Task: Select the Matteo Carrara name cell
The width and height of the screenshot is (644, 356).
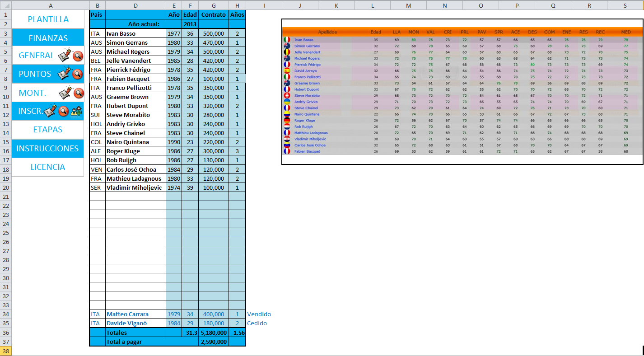Action: pos(135,314)
